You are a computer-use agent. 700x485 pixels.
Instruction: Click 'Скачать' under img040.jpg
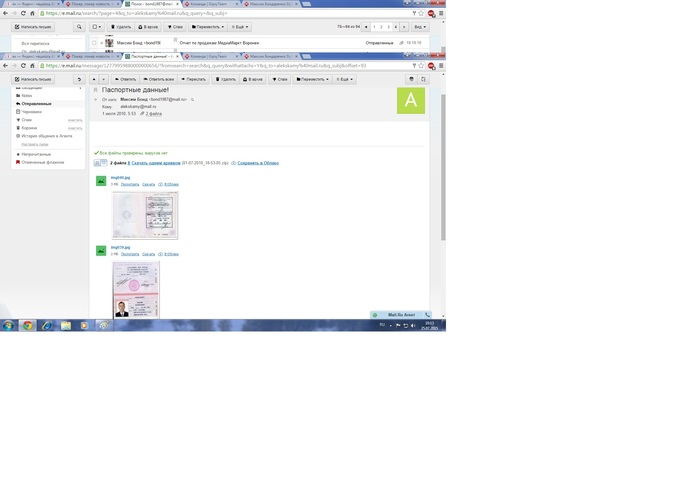coord(149,184)
